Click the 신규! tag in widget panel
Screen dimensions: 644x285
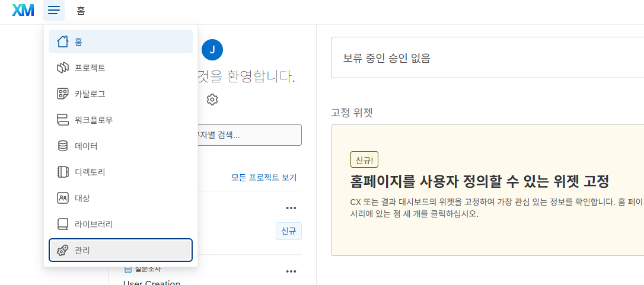(364, 159)
